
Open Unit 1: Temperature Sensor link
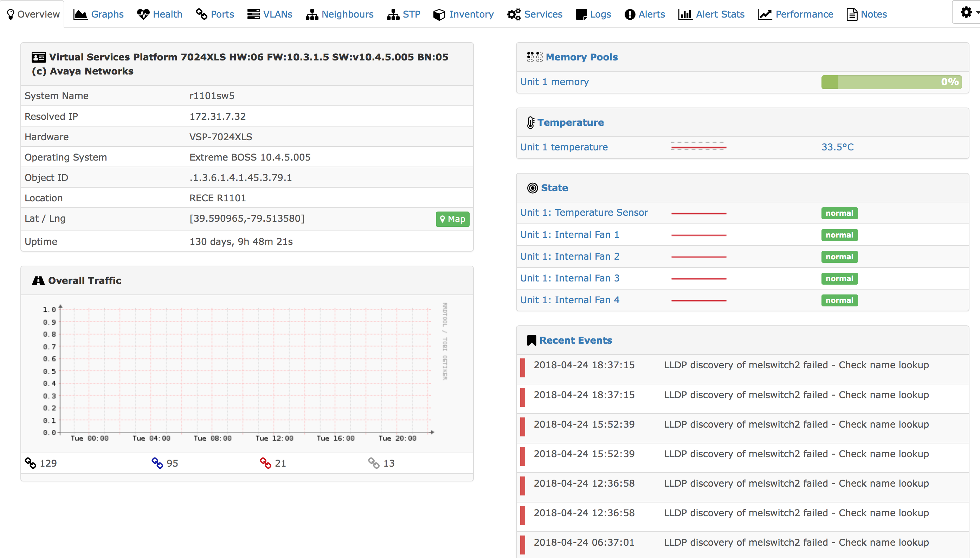584,212
